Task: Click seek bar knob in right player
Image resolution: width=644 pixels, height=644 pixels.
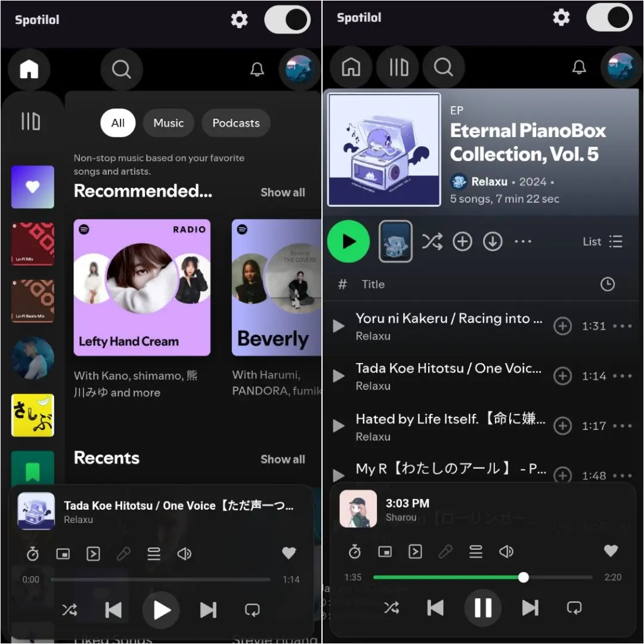Action: click(524, 577)
